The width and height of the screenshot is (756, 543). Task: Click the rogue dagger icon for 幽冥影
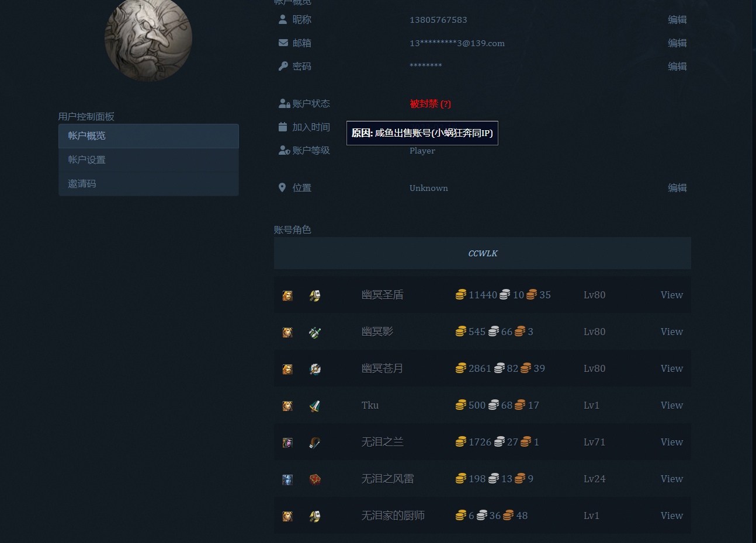(x=315, y=332)
